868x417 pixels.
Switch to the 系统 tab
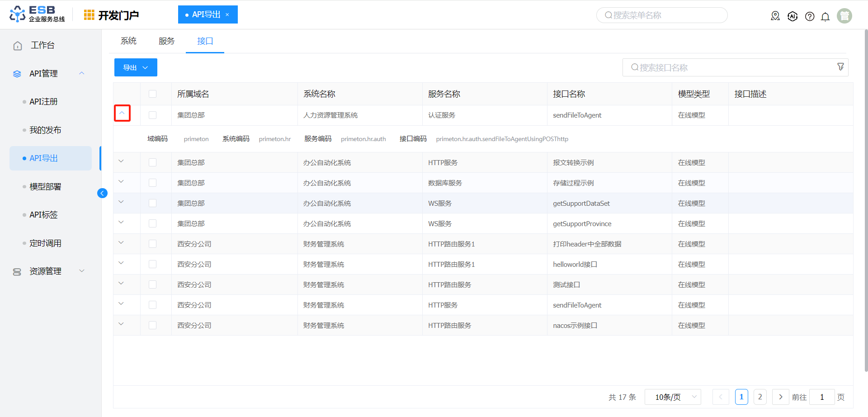[128, 41]
